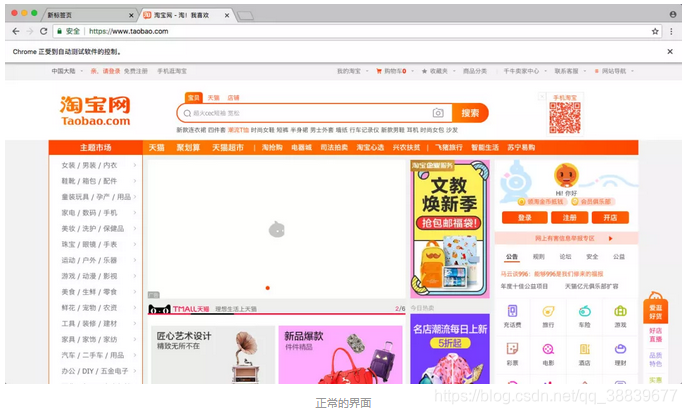
Task: Open 苏宁易购 in the nav bar
Action: [x=521, y=148]
